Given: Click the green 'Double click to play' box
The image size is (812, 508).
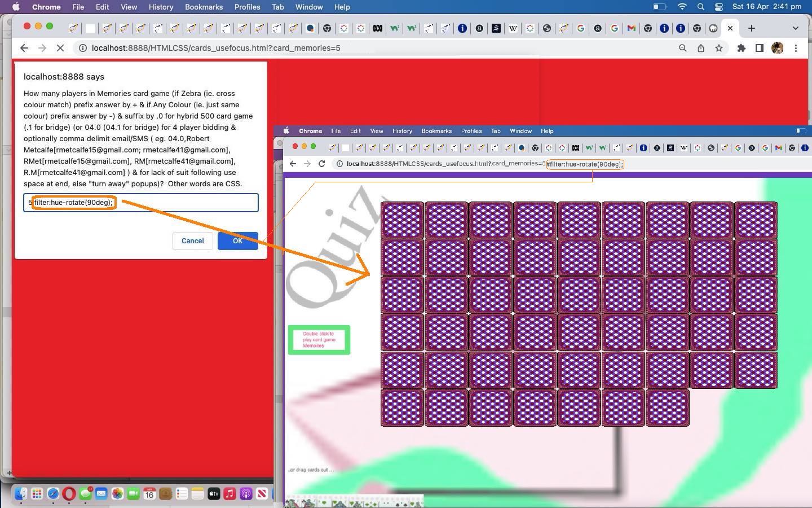Looking at the screenshot, I should point(319,340).
